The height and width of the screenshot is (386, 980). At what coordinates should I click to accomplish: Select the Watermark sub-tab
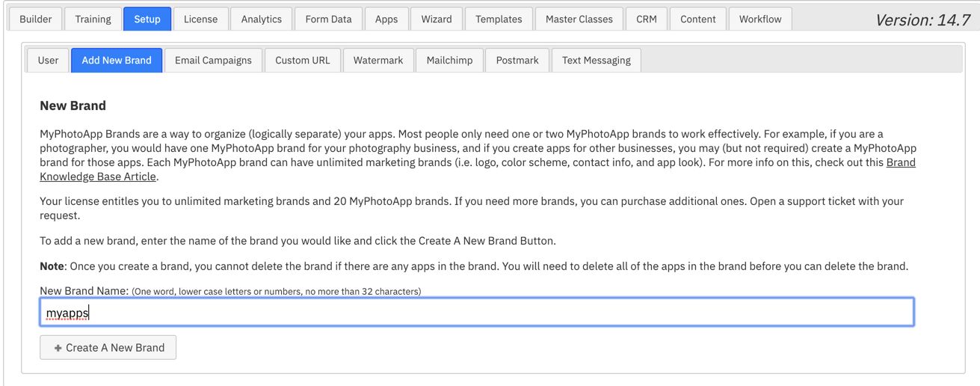(x=378, y=60)
